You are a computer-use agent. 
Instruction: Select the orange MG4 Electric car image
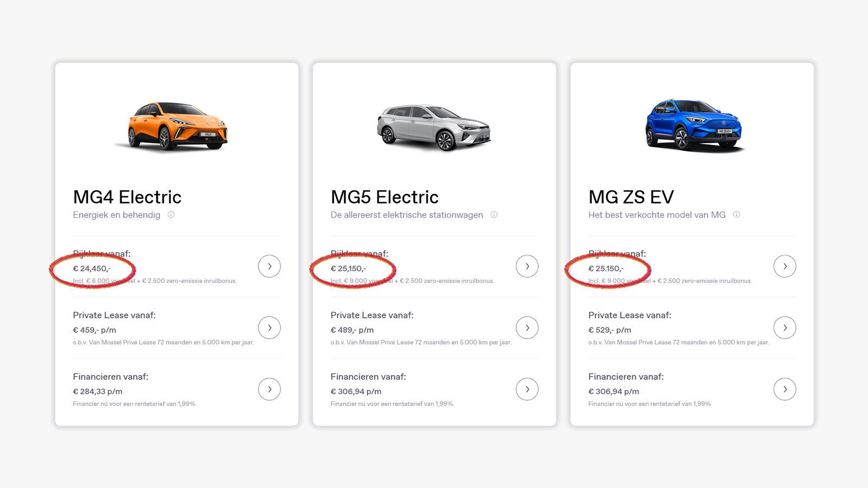tap(171, 126)
